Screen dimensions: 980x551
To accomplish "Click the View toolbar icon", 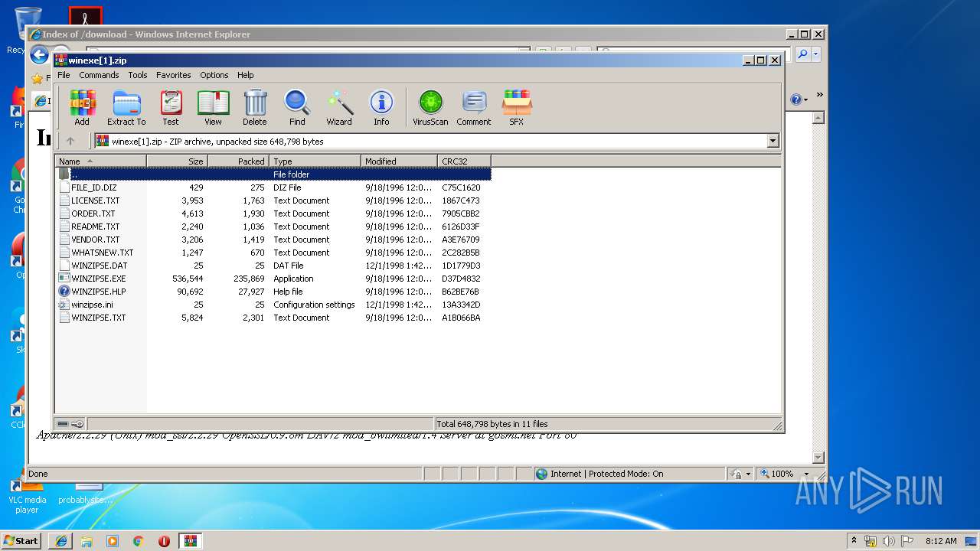I will (x=213, y=107).
